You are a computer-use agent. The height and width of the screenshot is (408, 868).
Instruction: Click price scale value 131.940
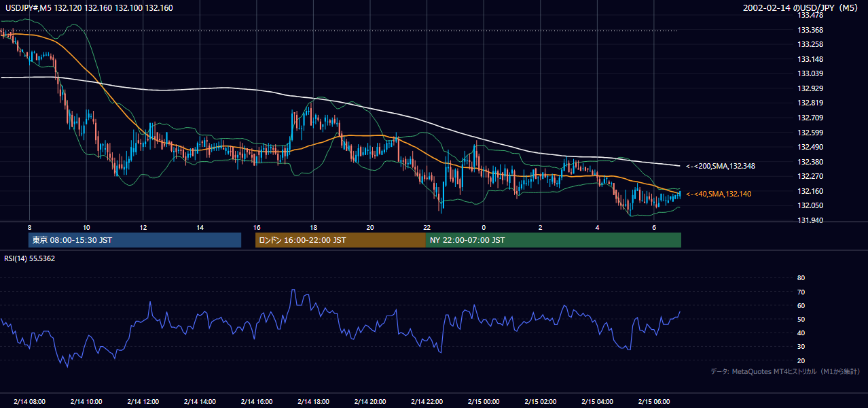(x=810, y=220)
